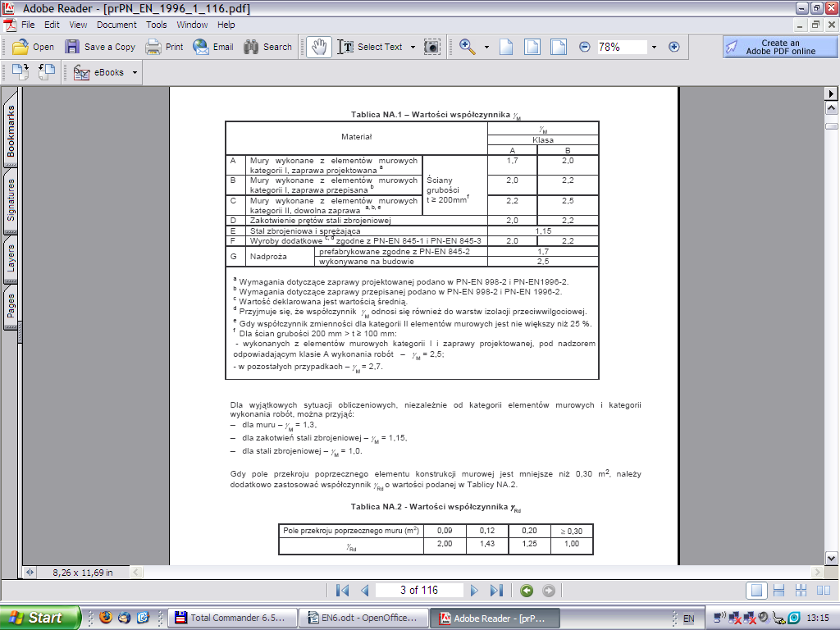840x630 pixels.
Task: Set Fit Page view
Action: coord(532,47)
